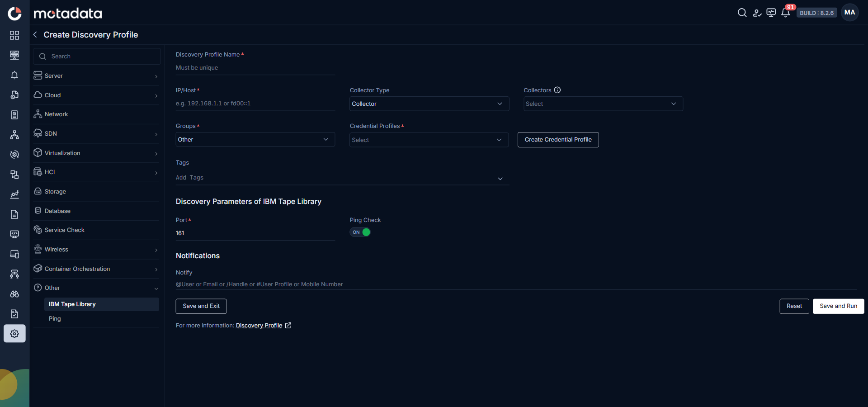Expand the Server category chevron
Image resolution: width=868 pixels, height=407 pixels.
pos(156,76)
